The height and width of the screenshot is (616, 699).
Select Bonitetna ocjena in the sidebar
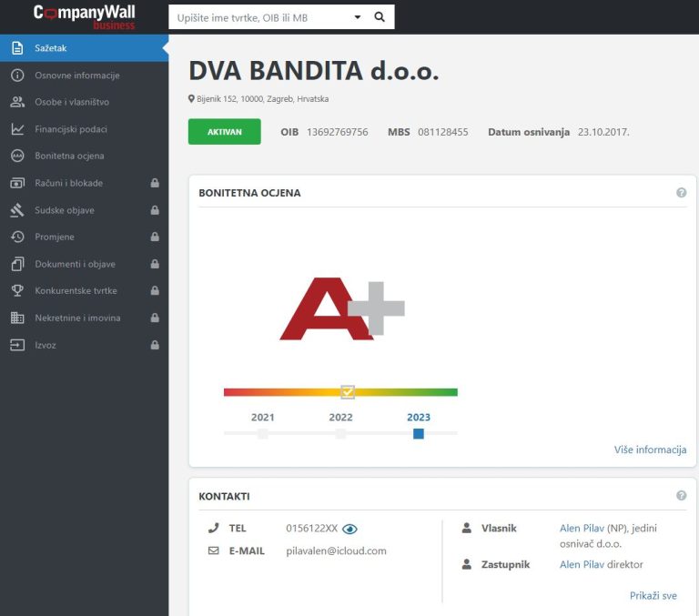tap(85, 156)
